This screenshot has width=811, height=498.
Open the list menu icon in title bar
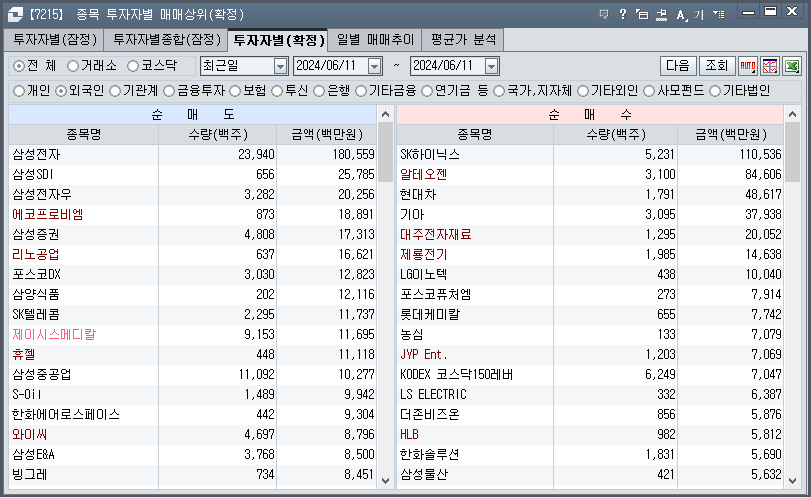(718, 14)
